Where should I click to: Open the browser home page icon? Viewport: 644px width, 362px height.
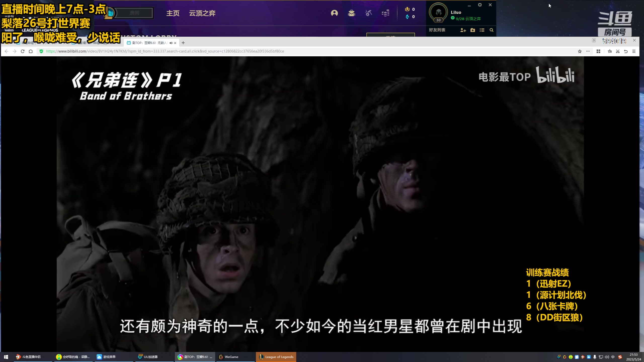click(x=31, y=51)
